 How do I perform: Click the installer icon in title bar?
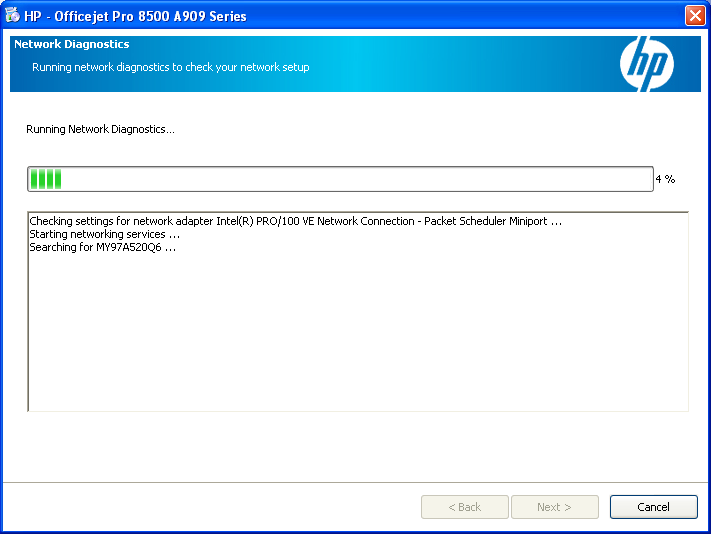12,15
